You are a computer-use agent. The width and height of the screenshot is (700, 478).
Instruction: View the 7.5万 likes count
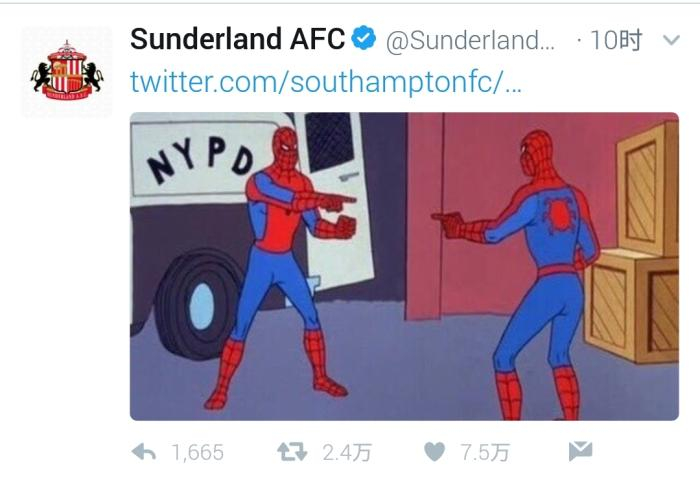tap(485, 453)
